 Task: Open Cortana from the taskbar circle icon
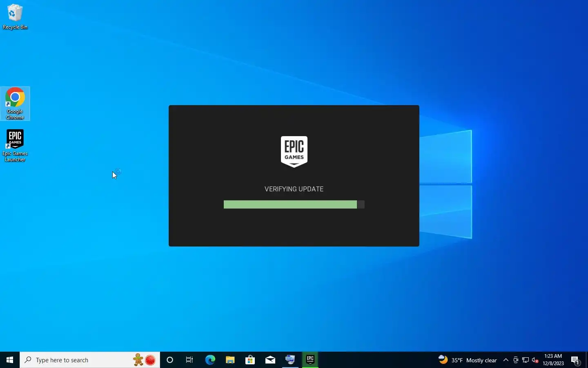[170, 360]
